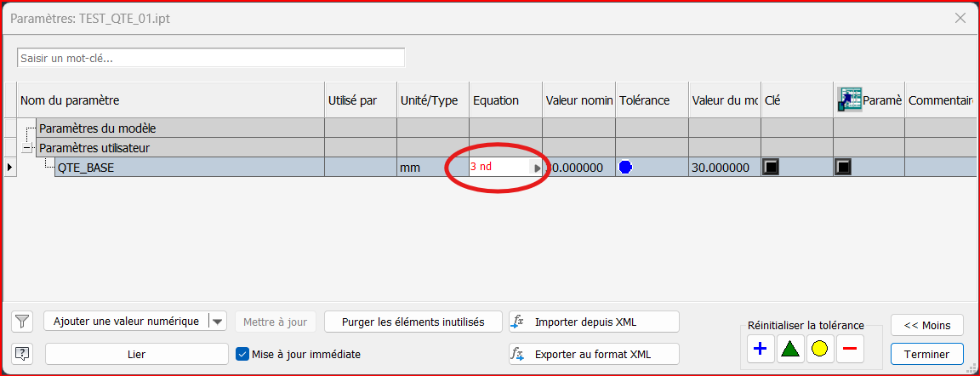Click Exporter au format XML button
Viewport: 980px width, 376px height.
click(594, 354)
